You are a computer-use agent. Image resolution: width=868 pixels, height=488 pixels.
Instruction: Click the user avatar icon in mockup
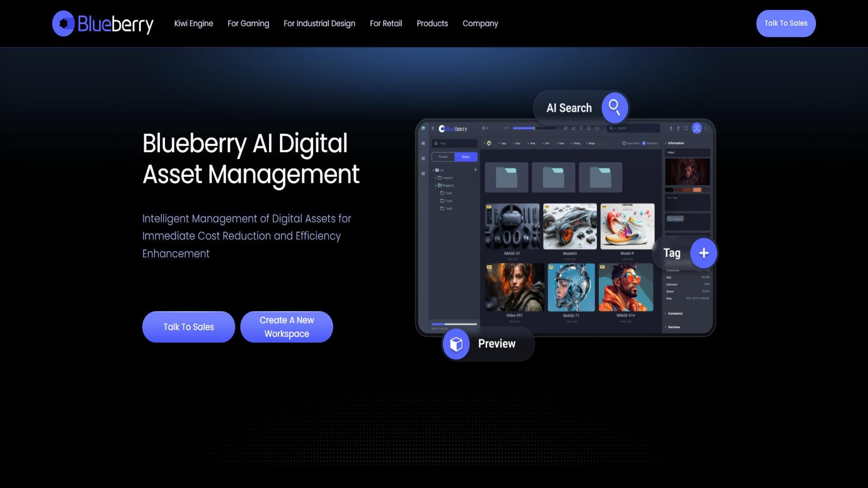click(697, 128)
